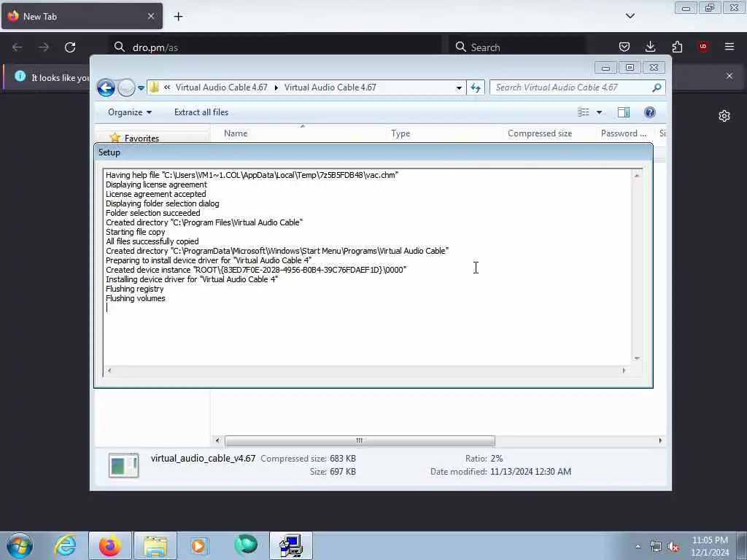Image resolution: width=747 pixels, height=560 pixels.
Task: Select Favorites in the navigation pane
Action: pyautogui.click(x=142, y=138)
